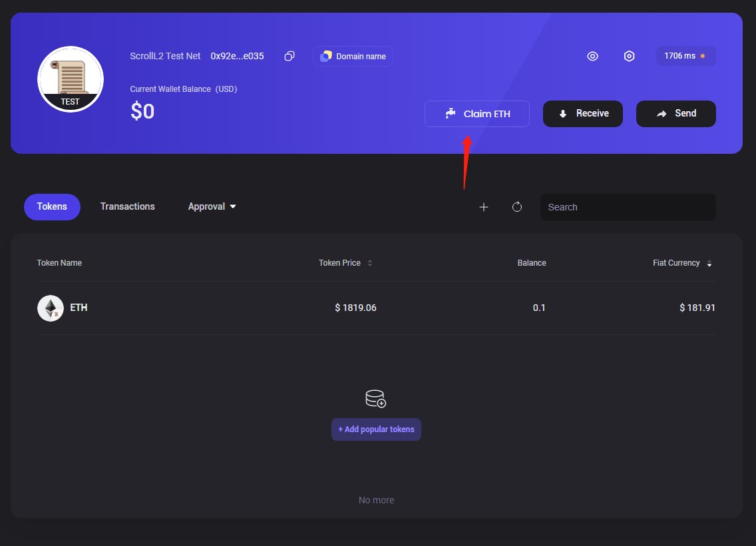Refresh the token list

point(517,207)
